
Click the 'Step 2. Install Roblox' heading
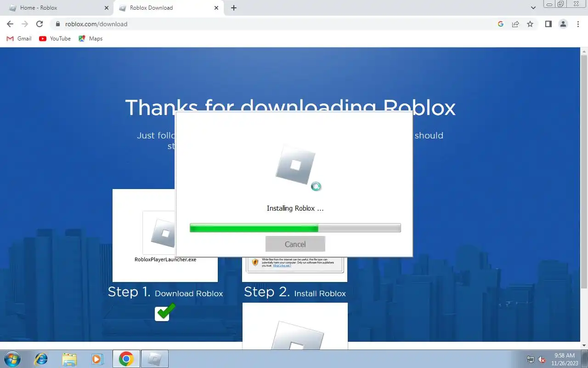[x=295, y=292]
